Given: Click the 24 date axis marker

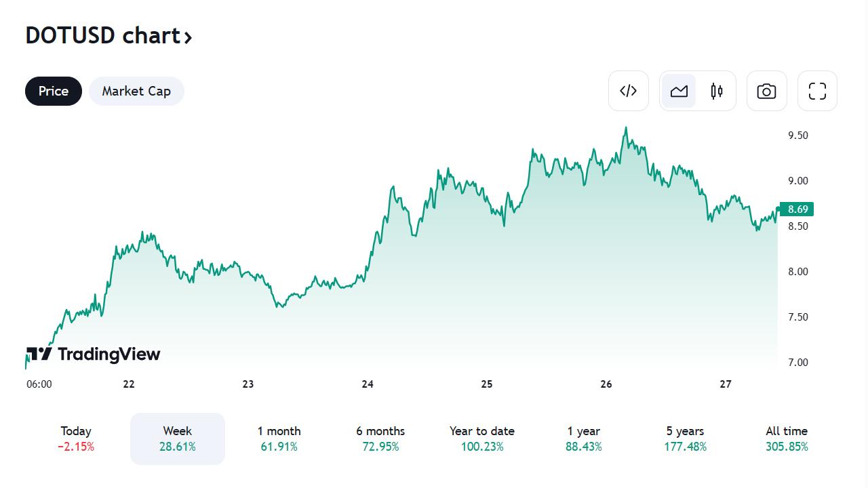Looking at the screenshot, I should click(x=368, y=384).
